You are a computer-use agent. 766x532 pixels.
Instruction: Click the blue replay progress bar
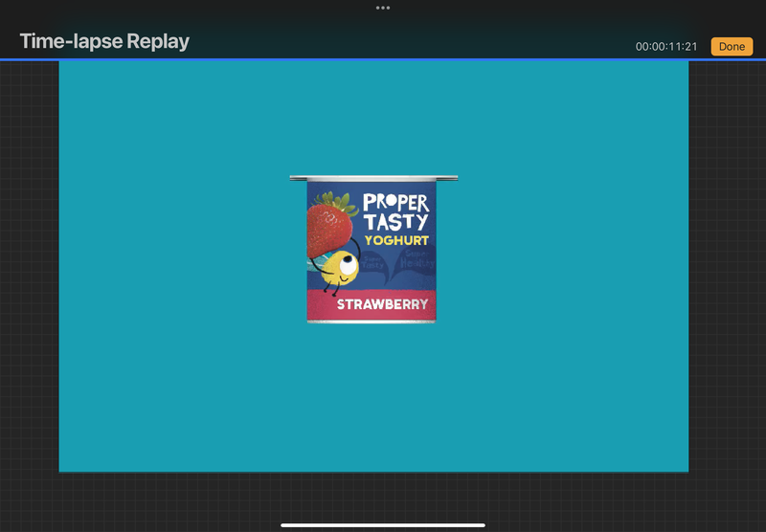click(x=383, y=59)
